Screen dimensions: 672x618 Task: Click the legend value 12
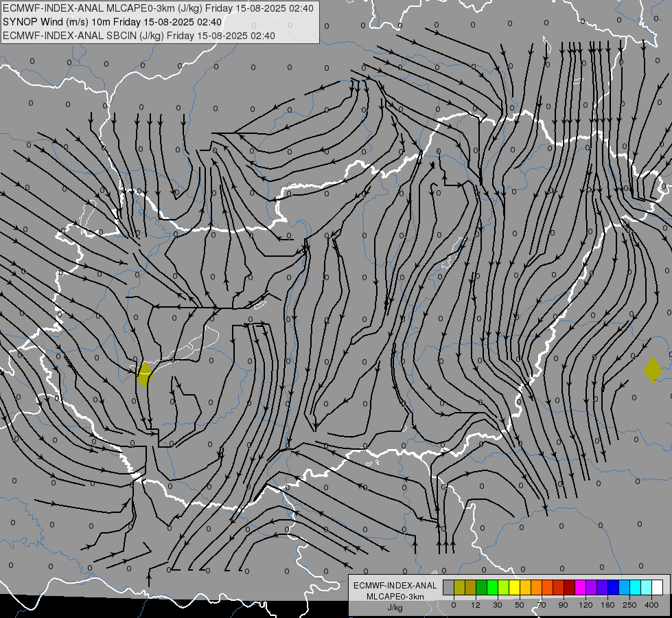pos(475,605)
